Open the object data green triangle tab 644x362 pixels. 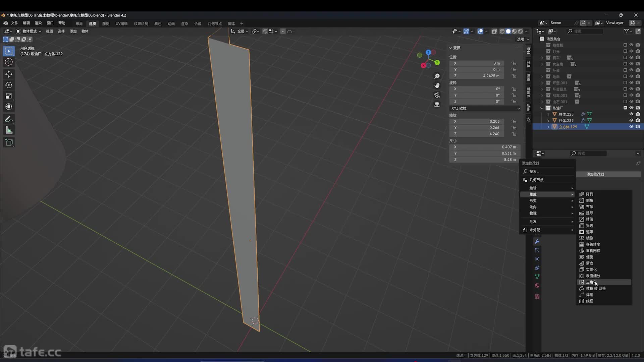(537, 277)
